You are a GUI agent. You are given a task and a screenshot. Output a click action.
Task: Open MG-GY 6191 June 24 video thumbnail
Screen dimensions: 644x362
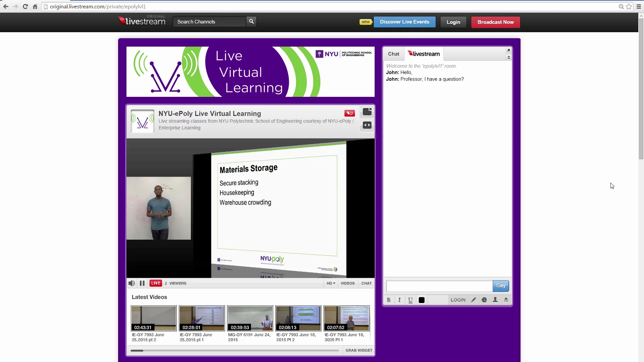pyautogui.click(x=250, y=318)
